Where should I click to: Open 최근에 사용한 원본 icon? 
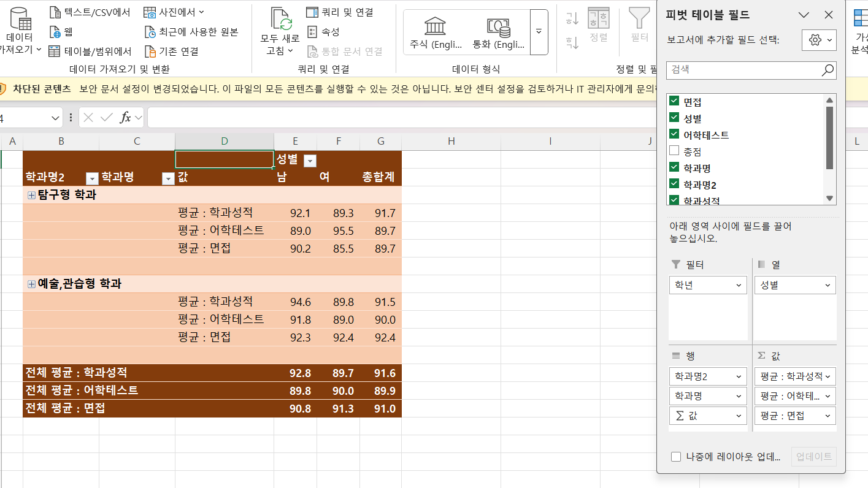[150, 32]
